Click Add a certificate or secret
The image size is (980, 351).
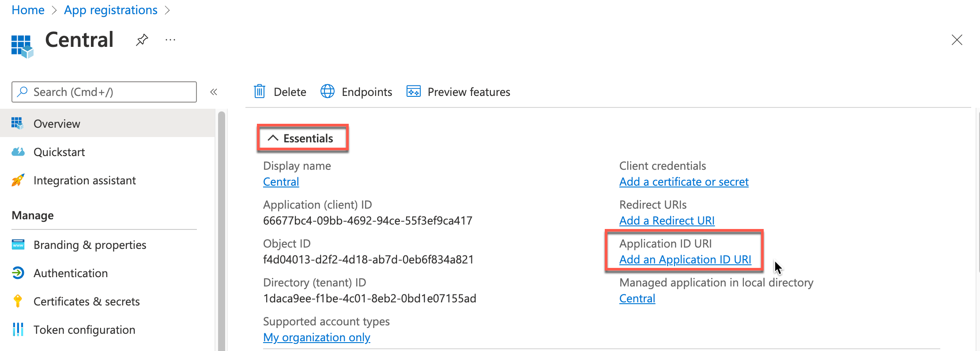pyautogui.click(x=684, y=182)
